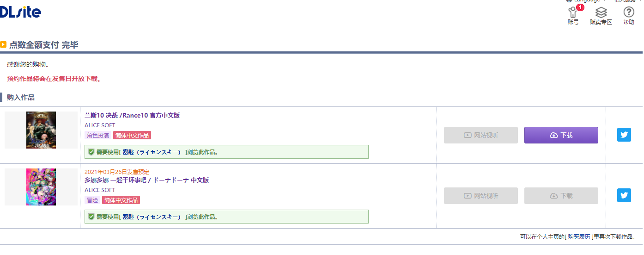Click the green shield icon in Rance10 notice

pos(91,152)
